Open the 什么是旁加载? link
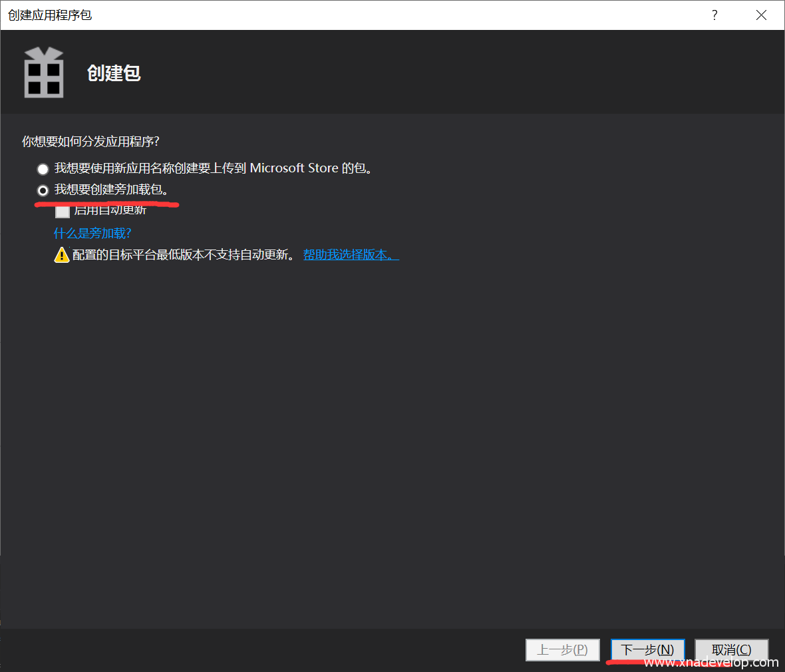Image resolution: width=785 pixels, height=672 pixels. (x=92, y=234)
